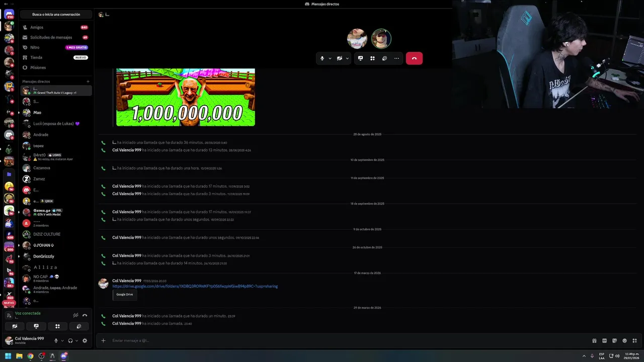The height and width of the screenshot is (362, 644).
Task: Open Amigos tab
Action: pyautogui.click(x=56, y=27)
